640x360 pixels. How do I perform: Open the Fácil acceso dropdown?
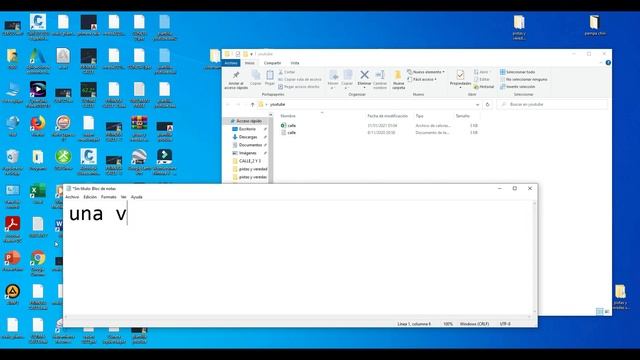422,79
